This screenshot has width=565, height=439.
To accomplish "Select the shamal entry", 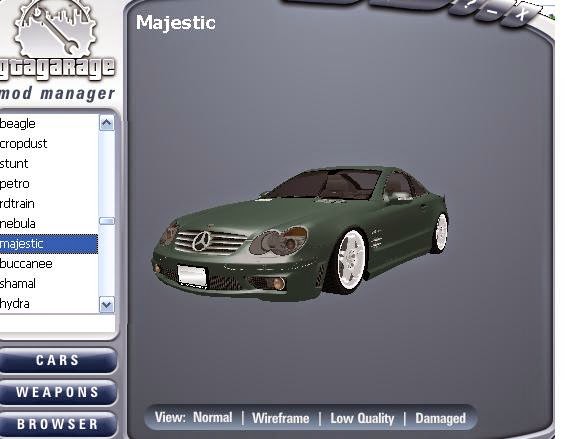I will point(49,284).
